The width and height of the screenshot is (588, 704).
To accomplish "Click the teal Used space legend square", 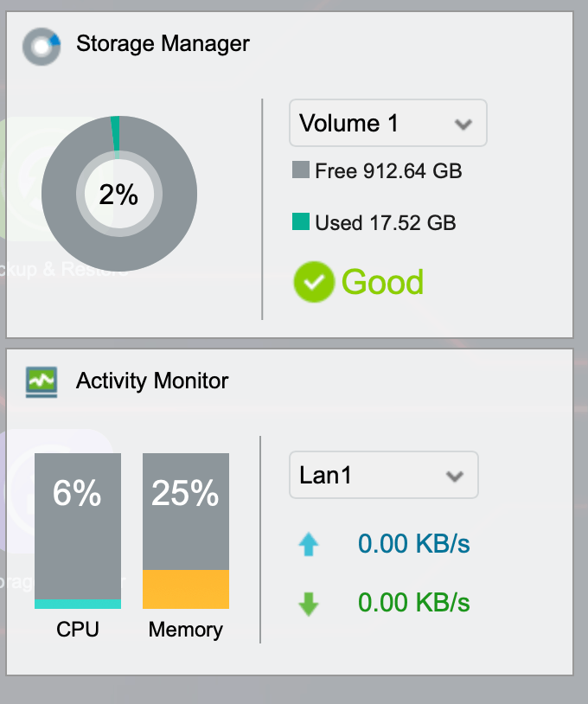I will (x=301, y=221).
